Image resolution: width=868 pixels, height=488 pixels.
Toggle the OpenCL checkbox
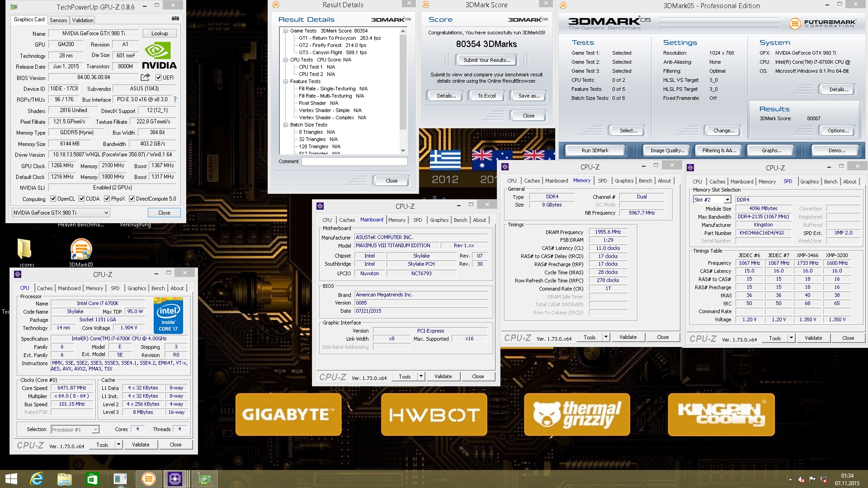(x=53, y=199)
